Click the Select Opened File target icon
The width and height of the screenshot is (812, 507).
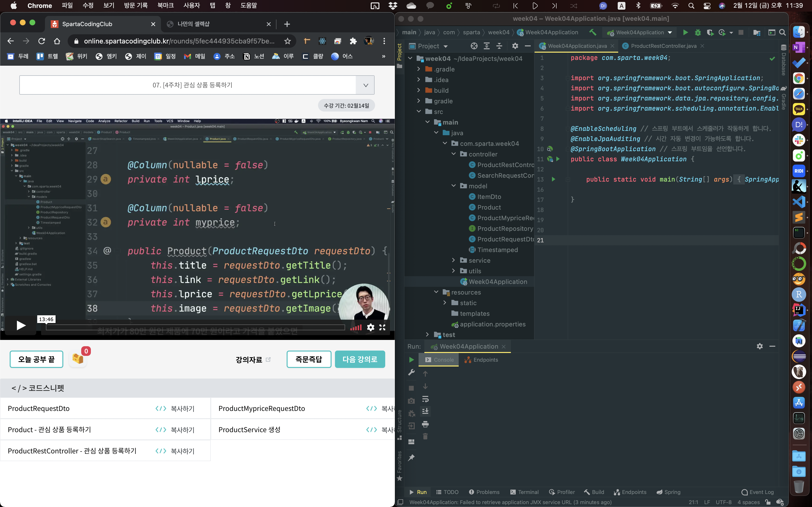[474, 46]
